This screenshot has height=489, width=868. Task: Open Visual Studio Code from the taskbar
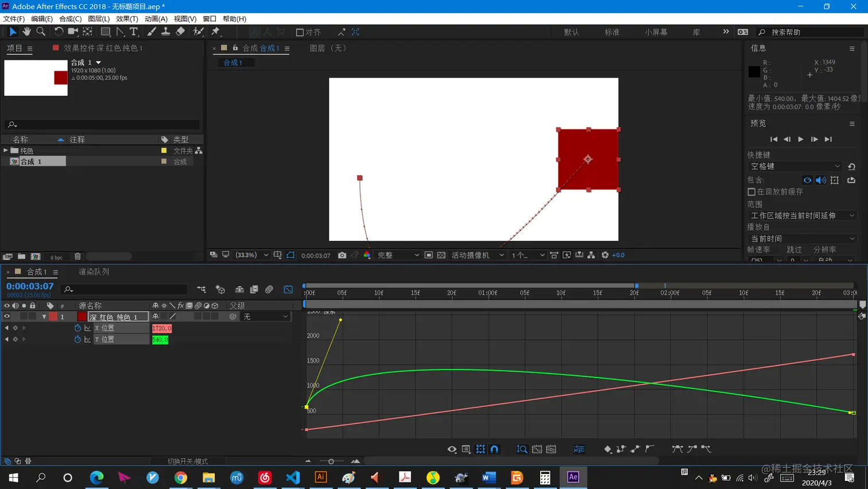[293, 477]
